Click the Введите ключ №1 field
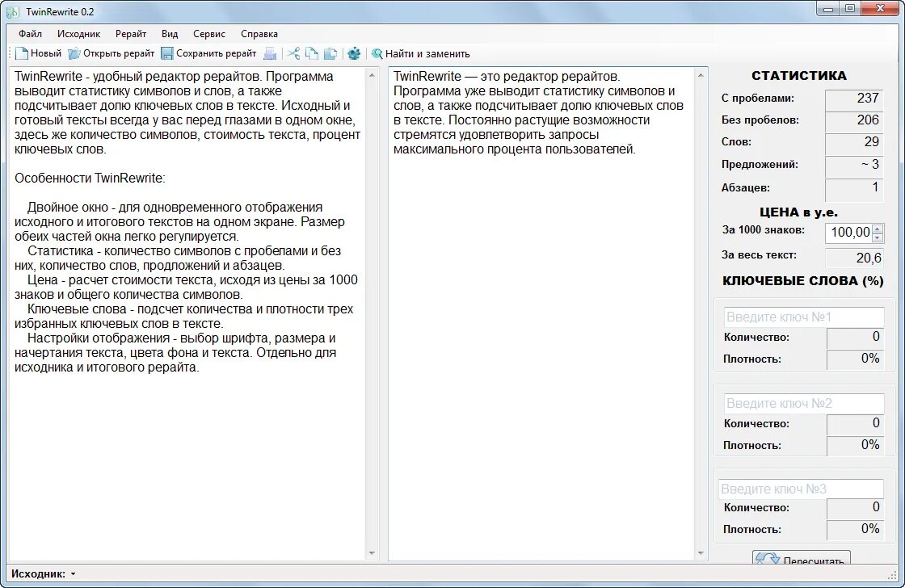Screen dimensions: 905x588 [x=803, y=317]
